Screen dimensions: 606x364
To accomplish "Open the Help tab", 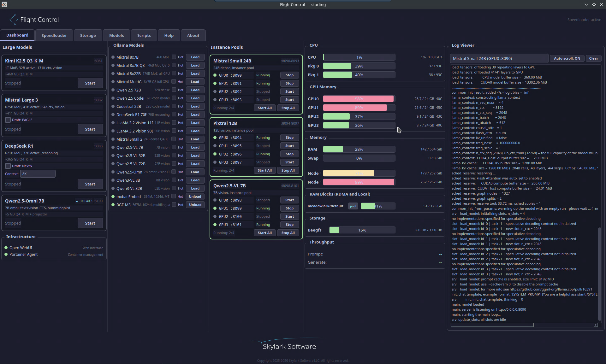I will 169,35.
